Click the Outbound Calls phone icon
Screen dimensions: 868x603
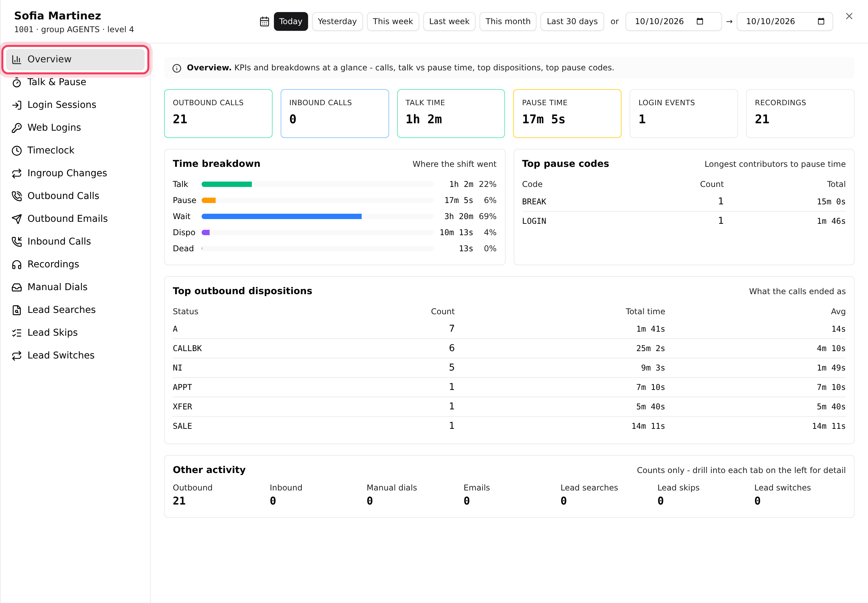pos(17,196)
